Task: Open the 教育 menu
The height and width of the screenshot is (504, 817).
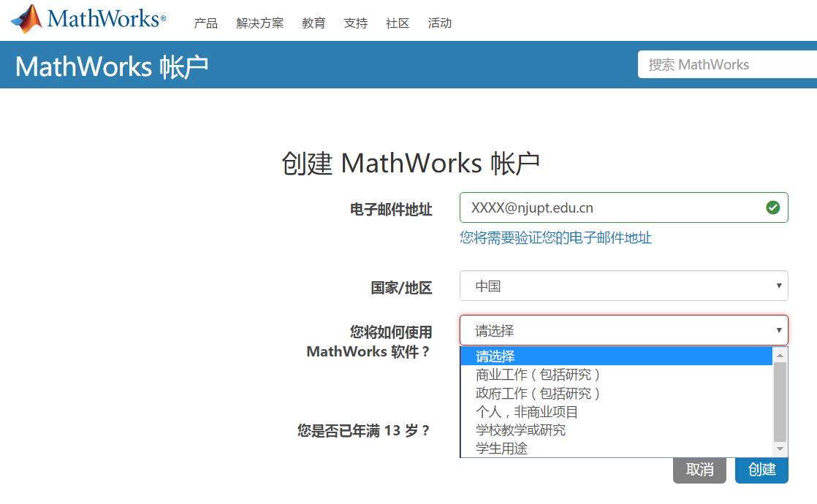Action: click(x=313, y=23)
